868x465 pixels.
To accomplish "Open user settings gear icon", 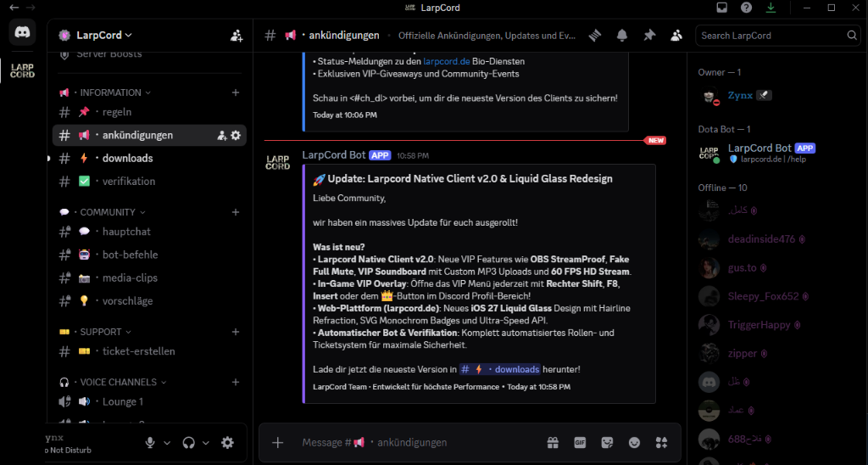I will coord(227,443).
